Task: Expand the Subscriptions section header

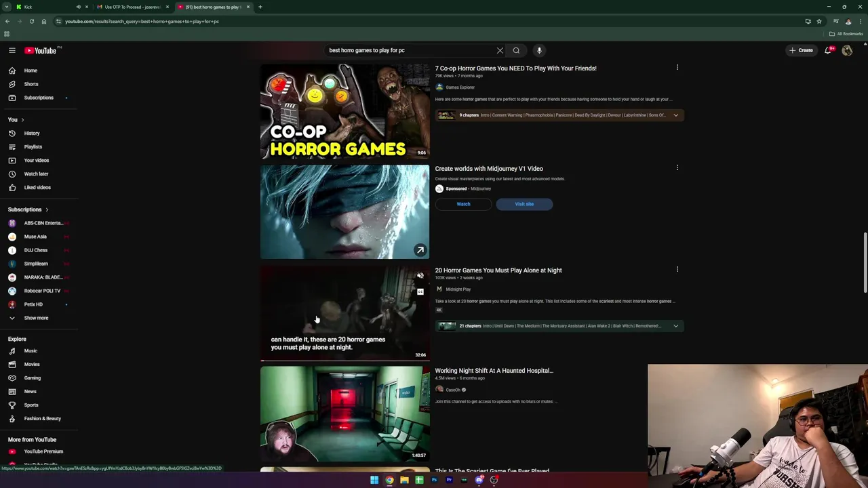Action: pyautogui.click(x=28, y=209)
